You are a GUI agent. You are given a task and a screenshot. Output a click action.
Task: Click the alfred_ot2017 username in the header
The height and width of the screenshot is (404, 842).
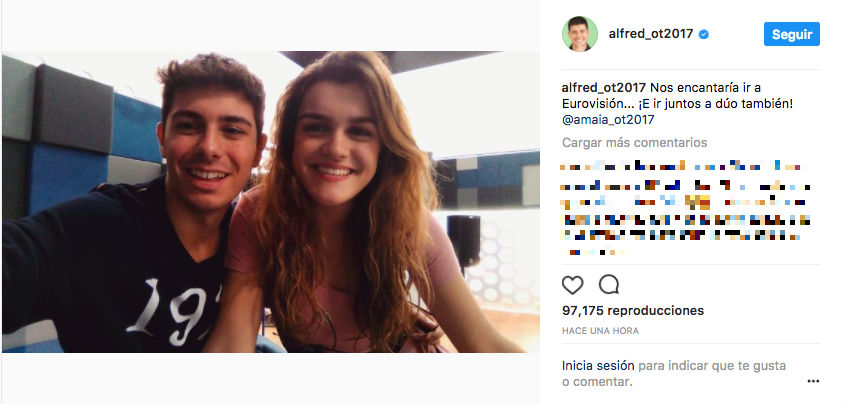[x=651, y=34]
